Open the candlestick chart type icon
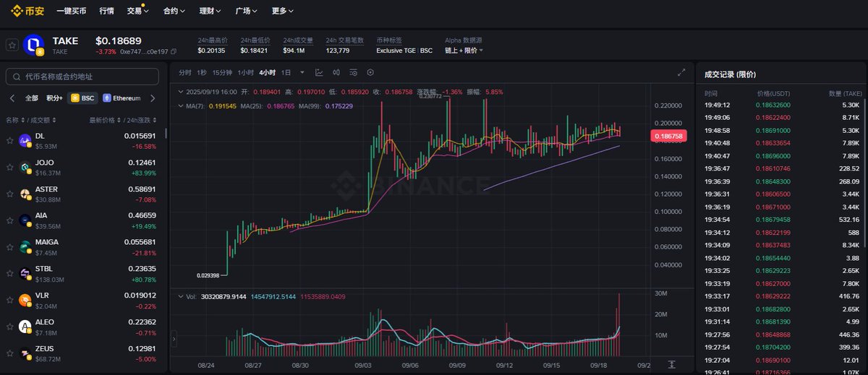 336,72
